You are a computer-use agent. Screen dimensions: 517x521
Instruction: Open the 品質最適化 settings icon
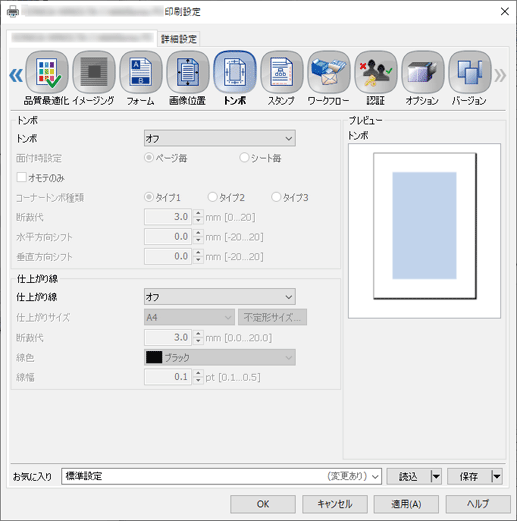(x=47, y=72)
